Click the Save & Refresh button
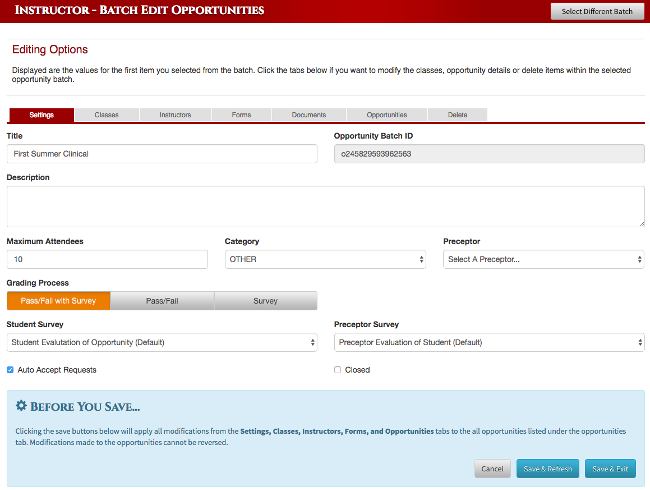Screen dimensions: 650x490 point(548,469)
